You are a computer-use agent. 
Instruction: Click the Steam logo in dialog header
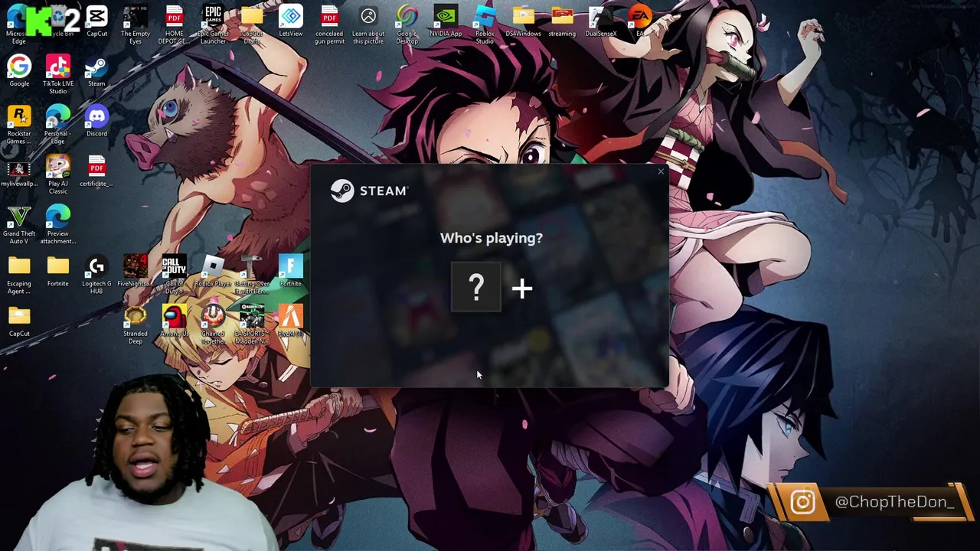click(369, 191)
